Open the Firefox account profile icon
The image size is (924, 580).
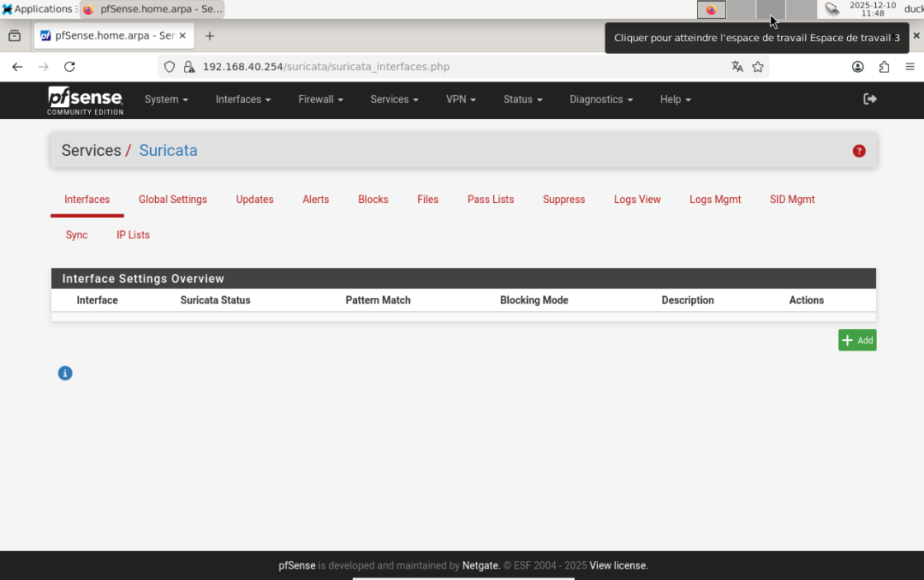point(858,67)
